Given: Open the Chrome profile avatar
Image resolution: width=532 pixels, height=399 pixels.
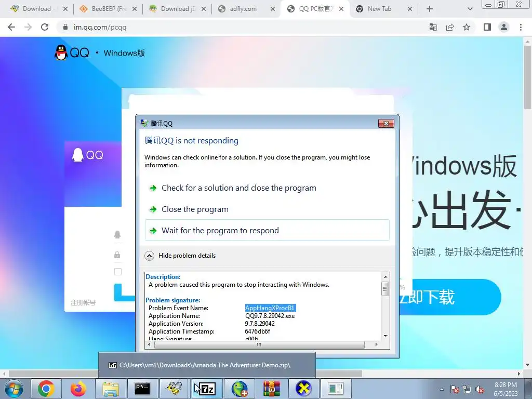Looking at the screenshot, I should point(504,27).
